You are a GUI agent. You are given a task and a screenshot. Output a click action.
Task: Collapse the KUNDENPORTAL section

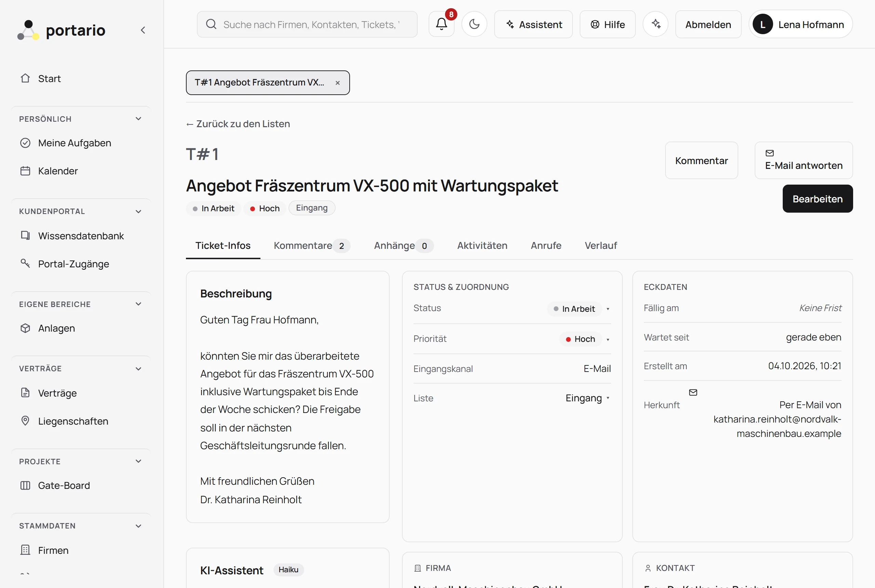(81, 212)
